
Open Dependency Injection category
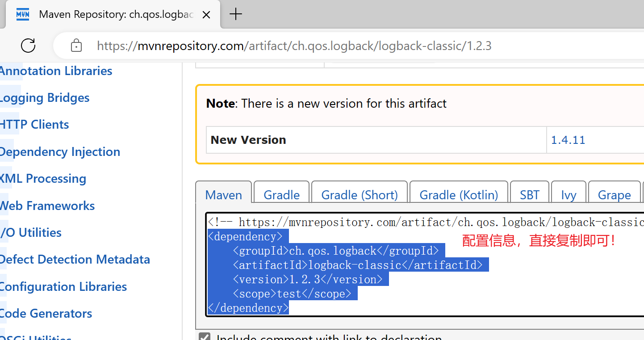point(60,152)
